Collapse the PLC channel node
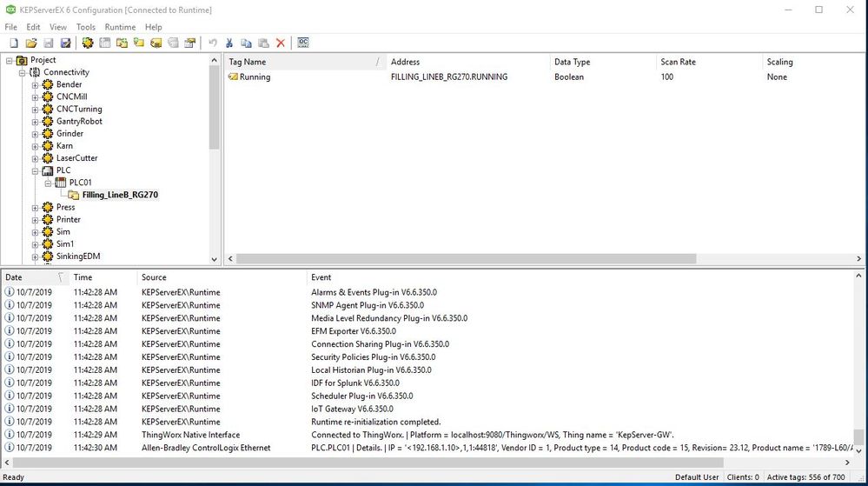Image resolution: width=868 pixels, height=486 pixels. pyautogui.click(x=35, y=170)
